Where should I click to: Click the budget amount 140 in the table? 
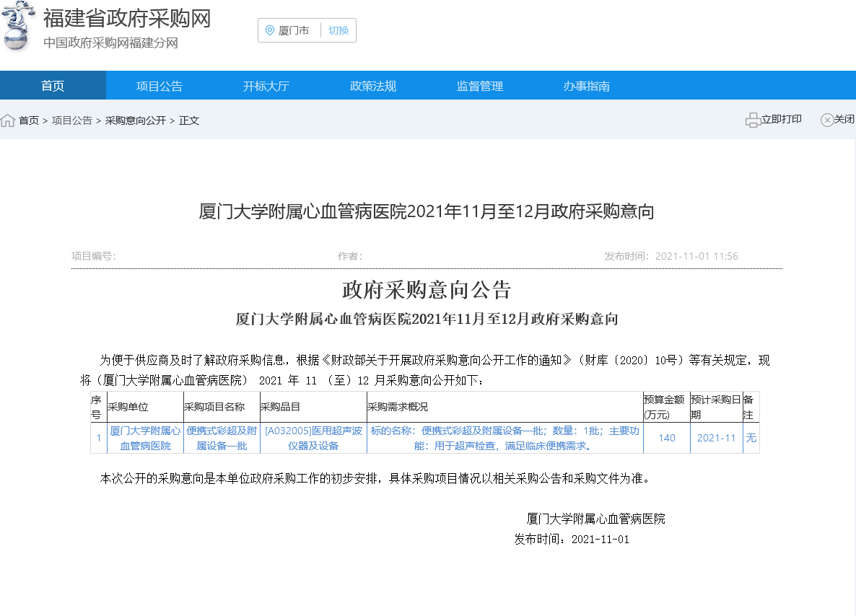665,438
